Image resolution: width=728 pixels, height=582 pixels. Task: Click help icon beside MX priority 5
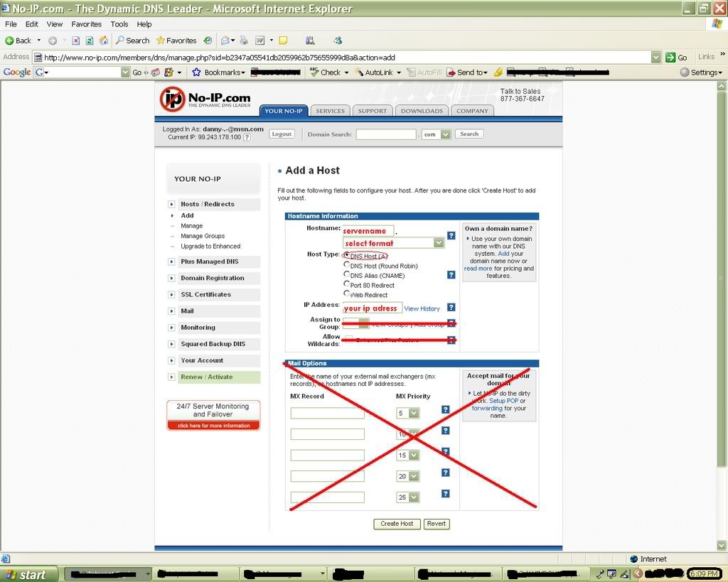(x=445, y=409)
